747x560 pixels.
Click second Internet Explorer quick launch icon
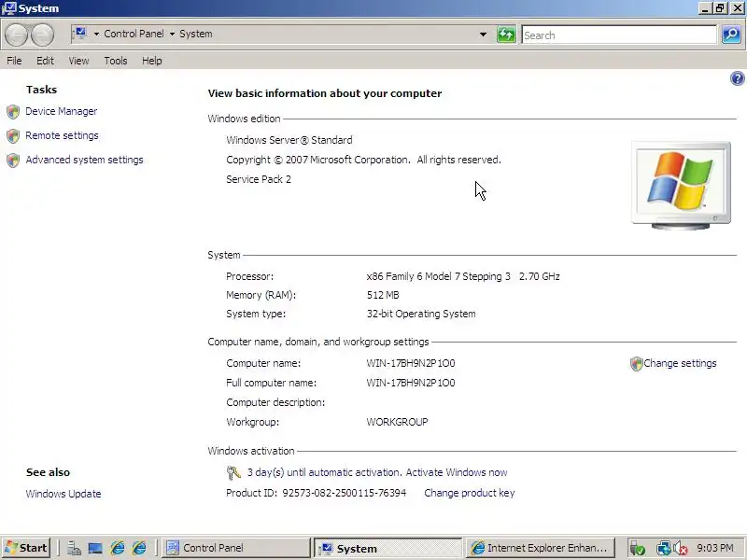click(139, 548)
